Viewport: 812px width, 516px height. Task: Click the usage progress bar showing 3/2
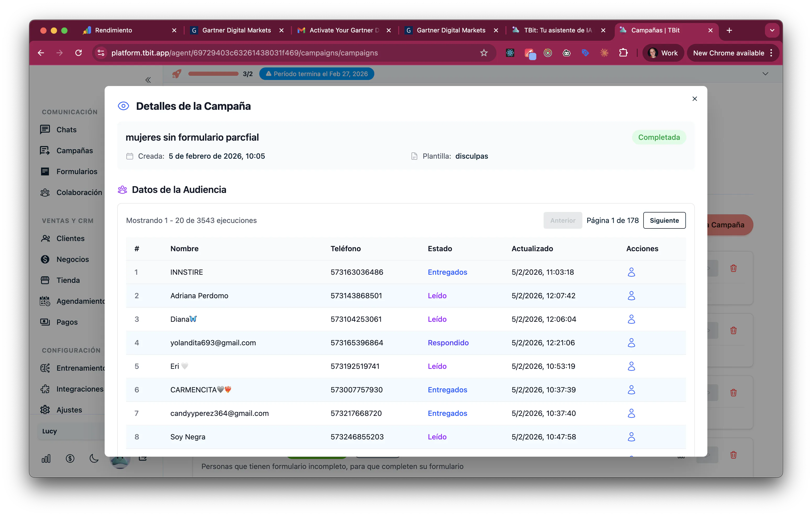213,74
